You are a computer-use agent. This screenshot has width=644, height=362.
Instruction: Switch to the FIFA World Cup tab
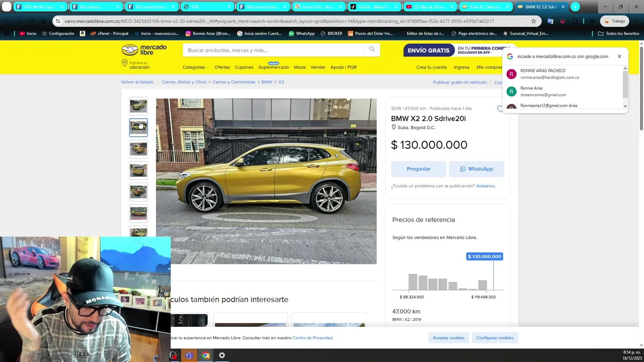point(39,7)
